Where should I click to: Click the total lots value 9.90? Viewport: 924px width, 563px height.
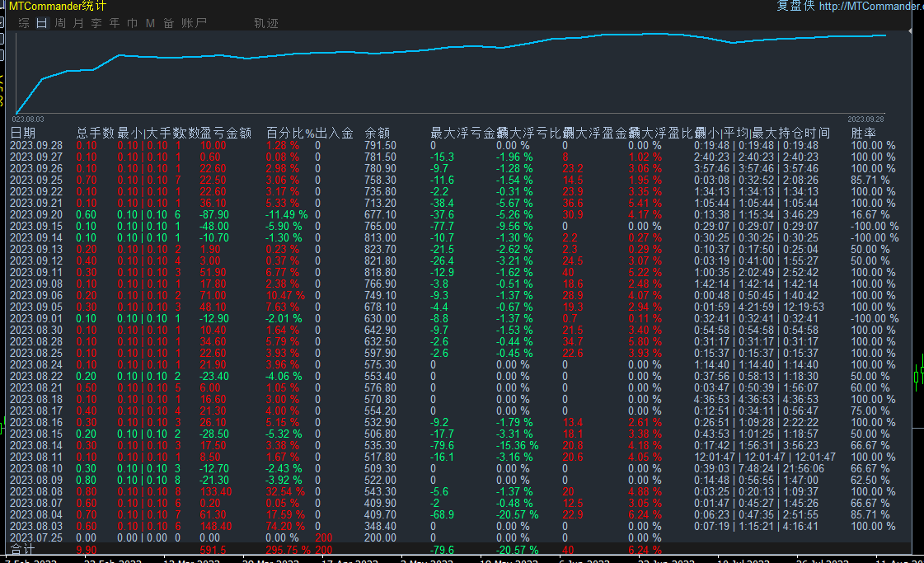[87, 550]
